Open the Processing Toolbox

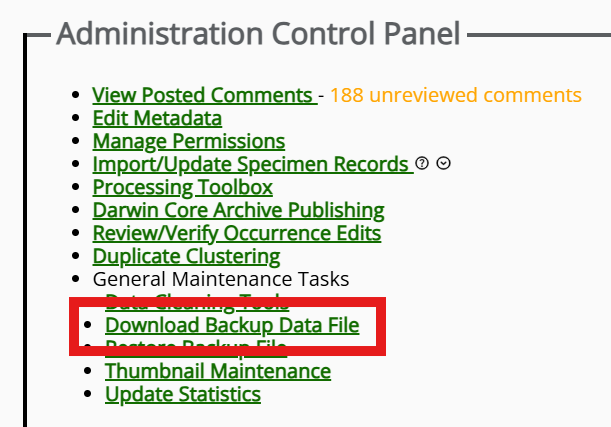pos(183,188)
